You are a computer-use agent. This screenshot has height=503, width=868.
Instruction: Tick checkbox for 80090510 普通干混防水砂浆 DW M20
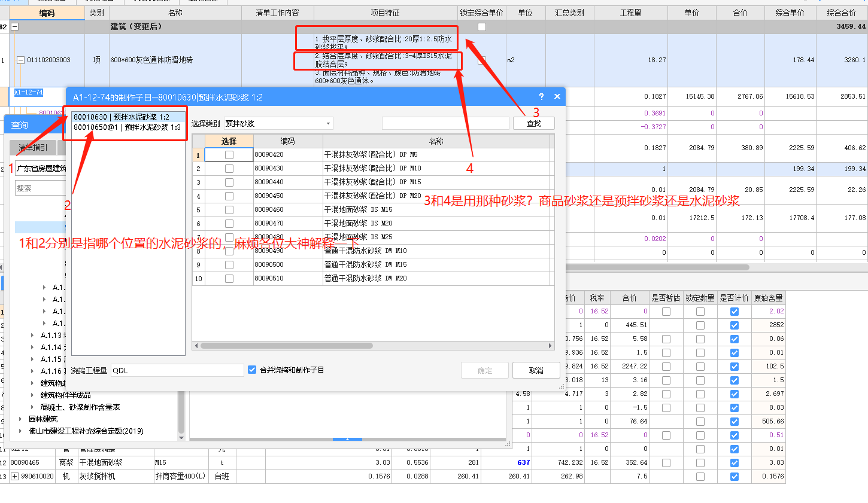click(229, 279)
